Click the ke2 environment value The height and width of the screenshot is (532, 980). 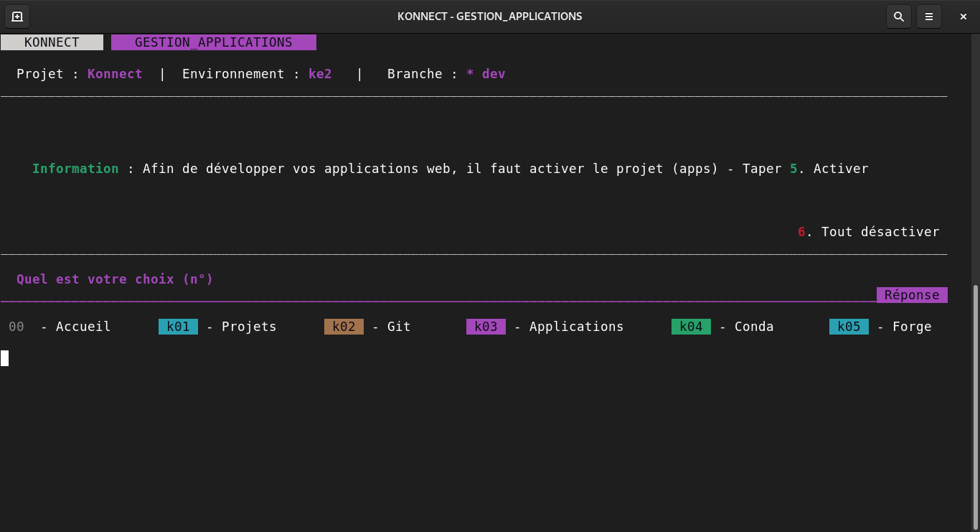pyautogui.click(x=320, y=74)
